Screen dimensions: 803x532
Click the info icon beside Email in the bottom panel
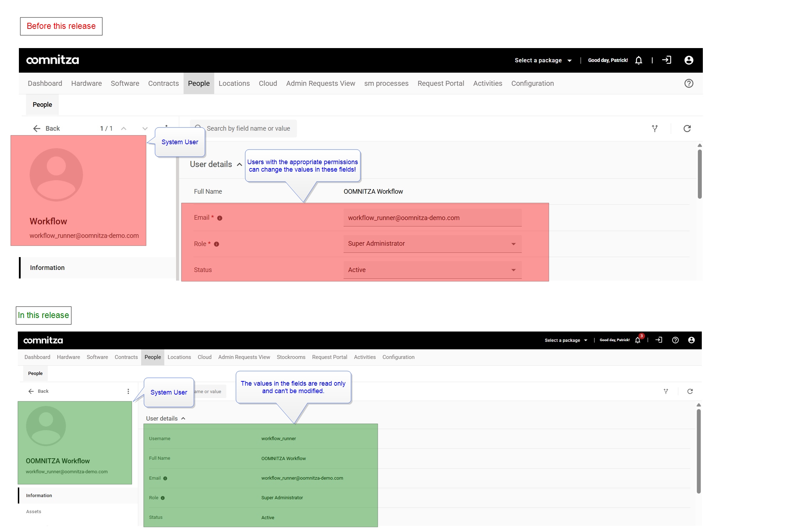coord(165,478)
